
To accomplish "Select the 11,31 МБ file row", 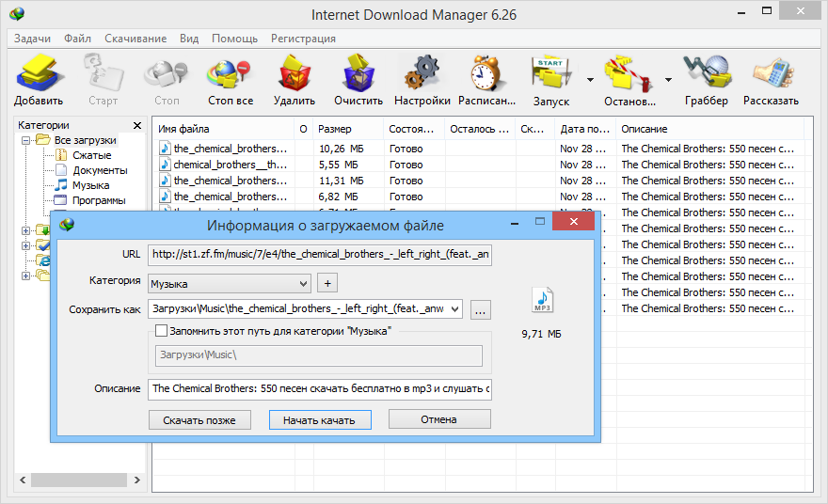I will point(483,181).
